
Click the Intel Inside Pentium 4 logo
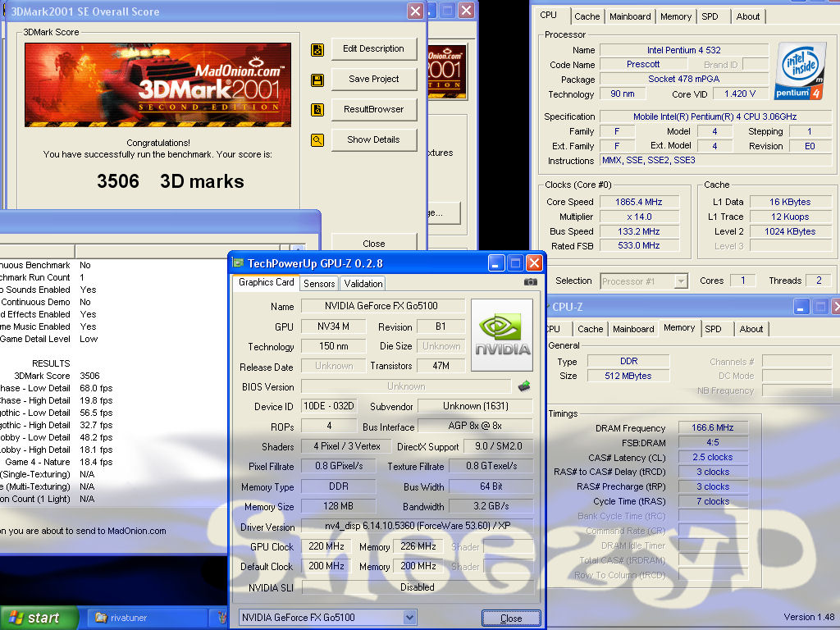[x=801, y=71]
